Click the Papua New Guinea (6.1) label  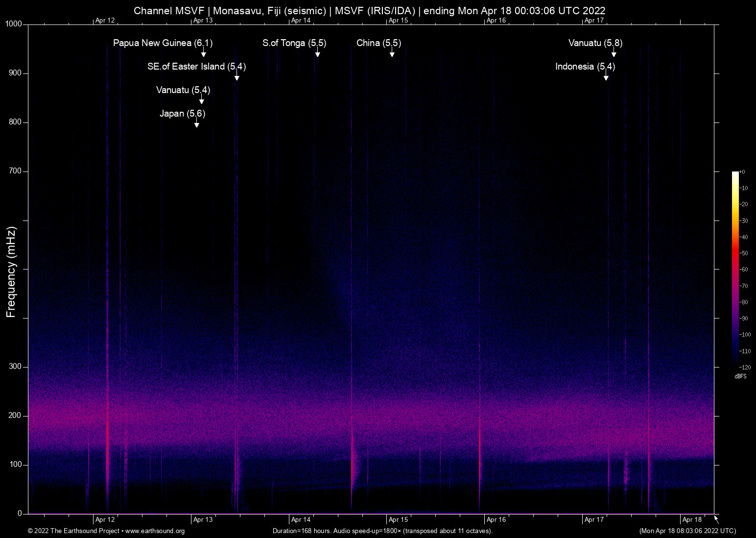(x=163, y=43)
